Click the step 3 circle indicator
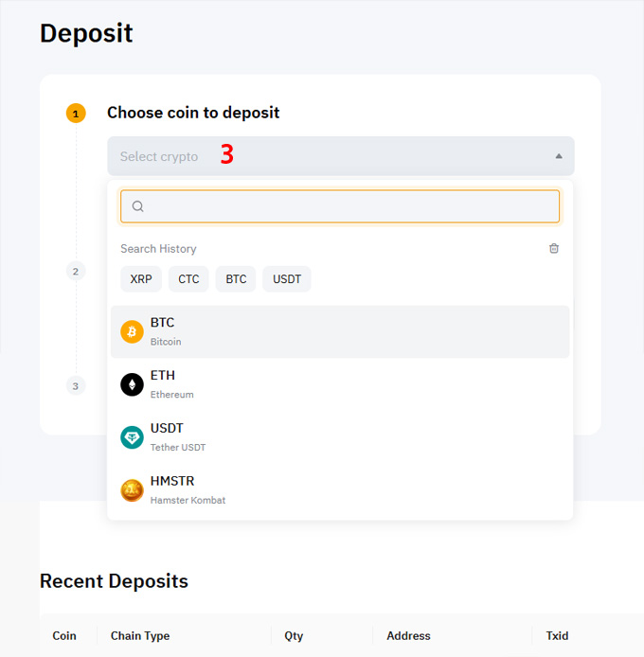The image size is (644, 657). pyautogui.click(x=76, y=386)
